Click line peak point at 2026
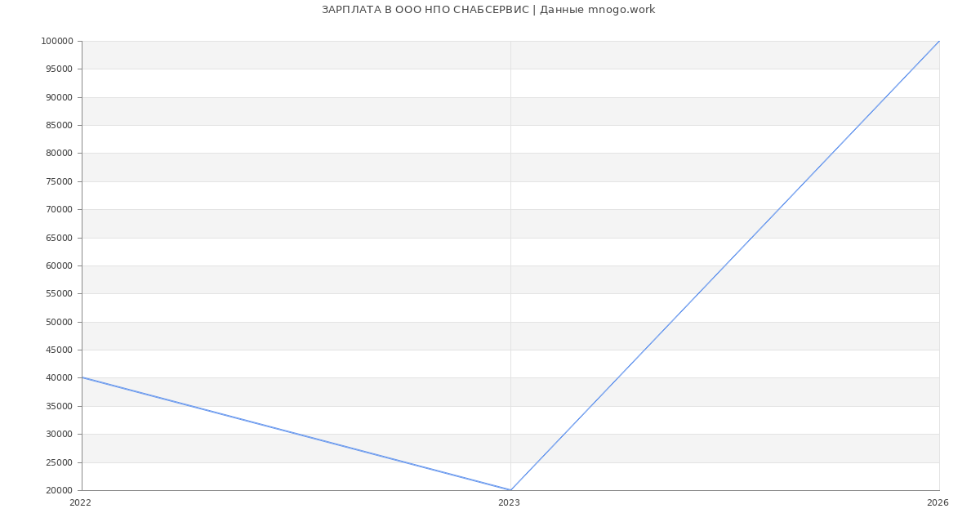The height and width of the screenshot is (531, 980). [x=939, y=41]
